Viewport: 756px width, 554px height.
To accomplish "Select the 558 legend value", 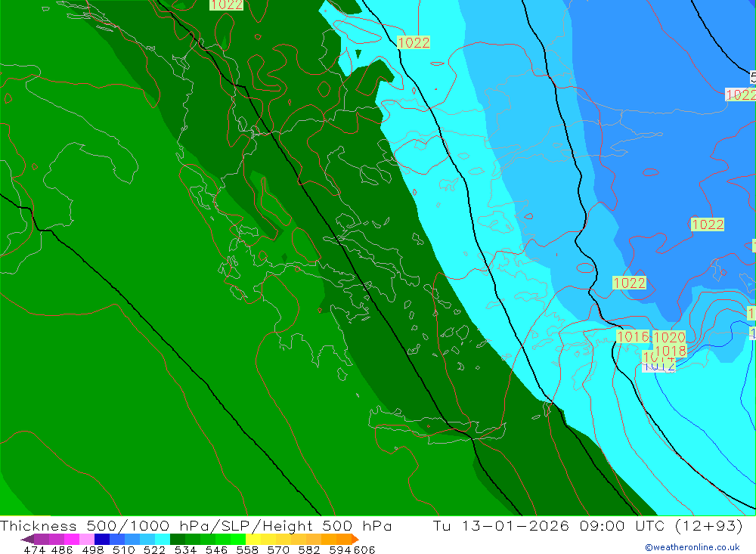I will click(247, 549).
